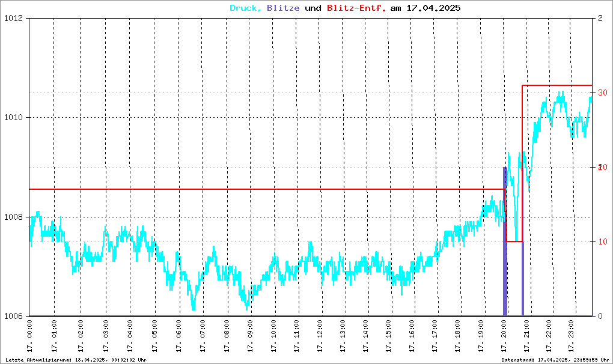The image size is (613, 364).
Task: Click the x-axis label '17. 18:00'
Action: coord(458,336)
